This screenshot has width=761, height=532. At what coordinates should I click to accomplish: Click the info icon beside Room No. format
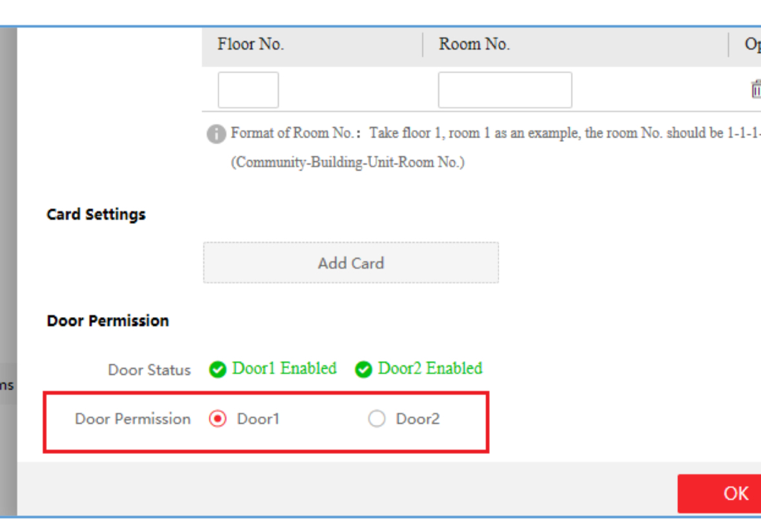click(216, 134)
